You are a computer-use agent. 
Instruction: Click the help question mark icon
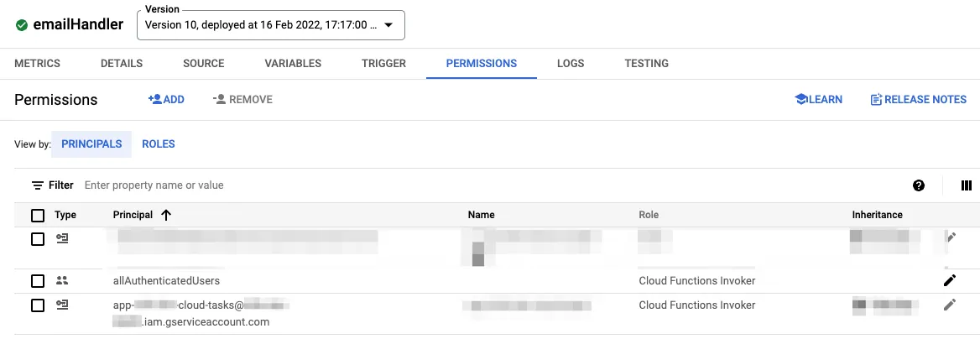919,185
